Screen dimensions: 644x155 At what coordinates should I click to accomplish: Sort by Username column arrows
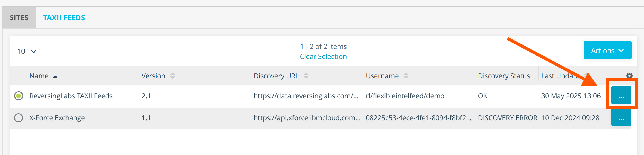[406, 76]
